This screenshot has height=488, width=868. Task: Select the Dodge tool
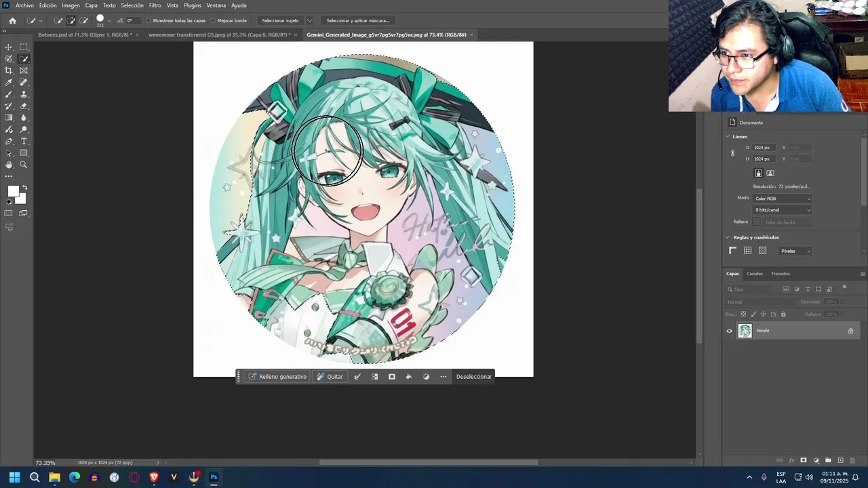point(24,129)
